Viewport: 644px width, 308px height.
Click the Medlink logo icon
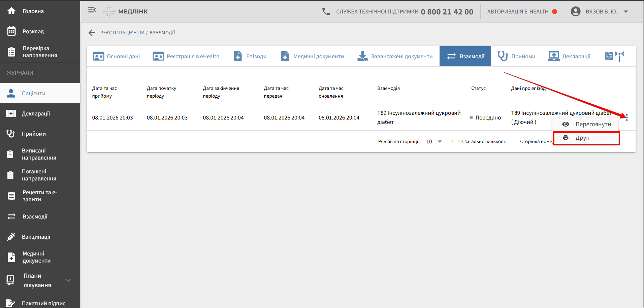point(109,11)
